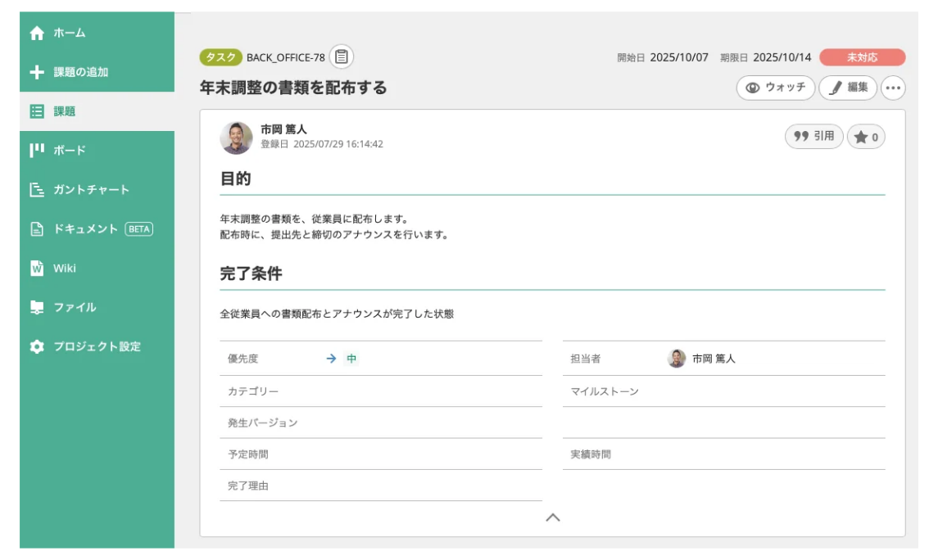Screen dimensions: 938x560
Task: Click the start date 2025/10/07
Action: click(679, 57)
